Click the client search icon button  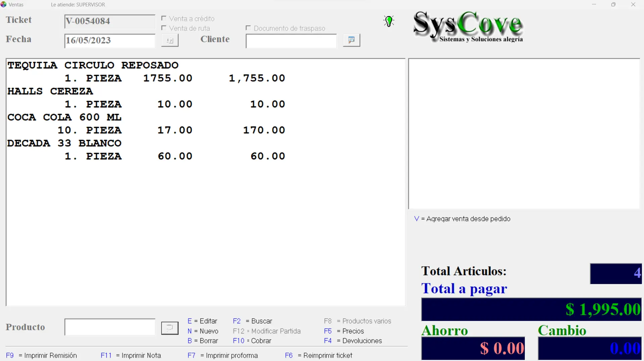[351, 40]
